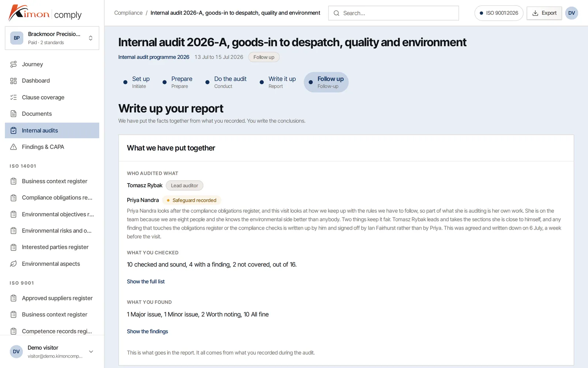Click the Safeguard recorded badge

pyautogui.click(x=191, y=200)
